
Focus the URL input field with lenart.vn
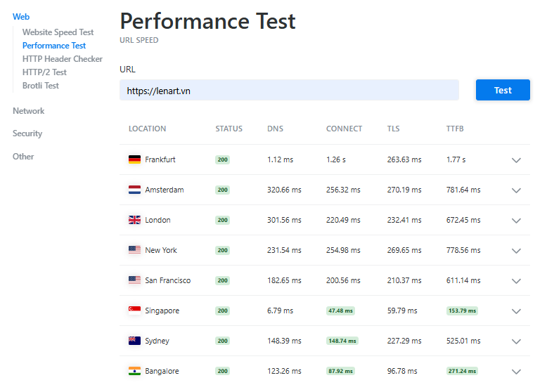(289, 90)
